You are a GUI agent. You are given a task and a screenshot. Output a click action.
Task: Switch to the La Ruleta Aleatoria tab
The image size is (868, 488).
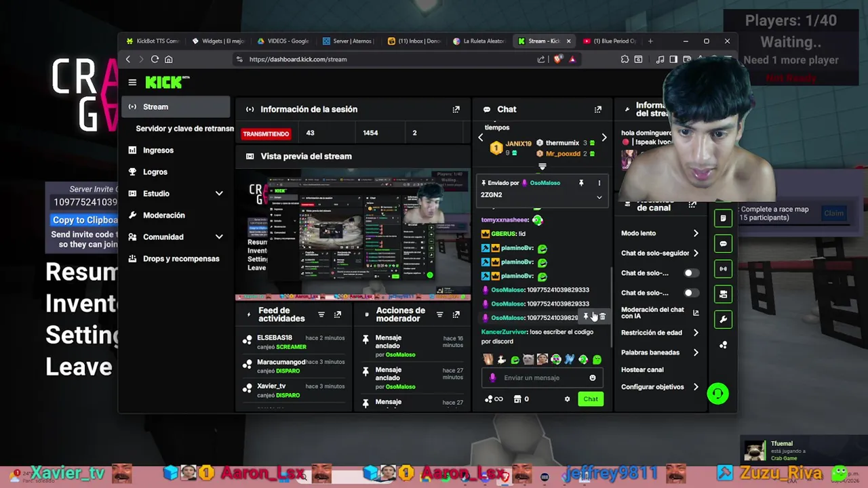click(479, 41)
